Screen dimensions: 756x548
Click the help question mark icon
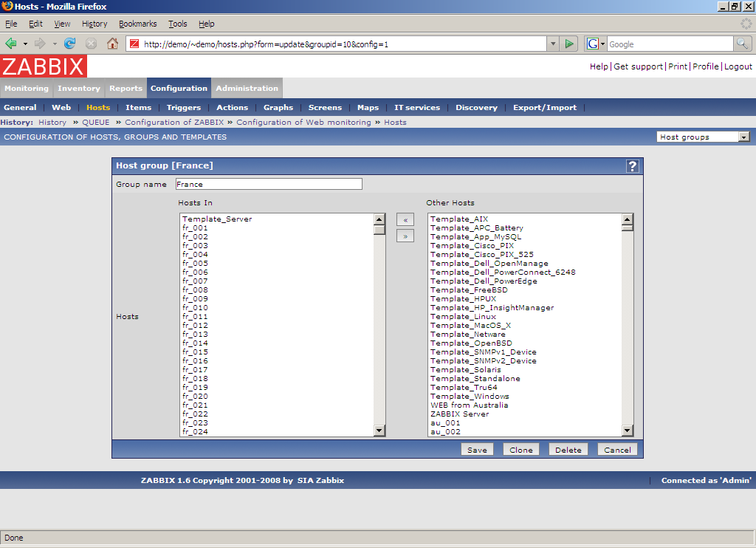tap(632, 166)
